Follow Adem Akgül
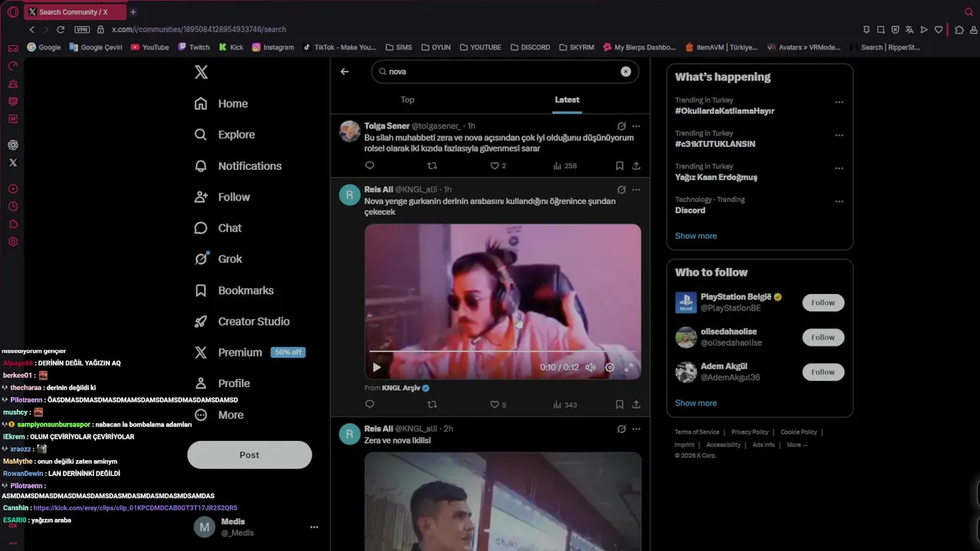The image size is (980, 551). coord(823,372)
